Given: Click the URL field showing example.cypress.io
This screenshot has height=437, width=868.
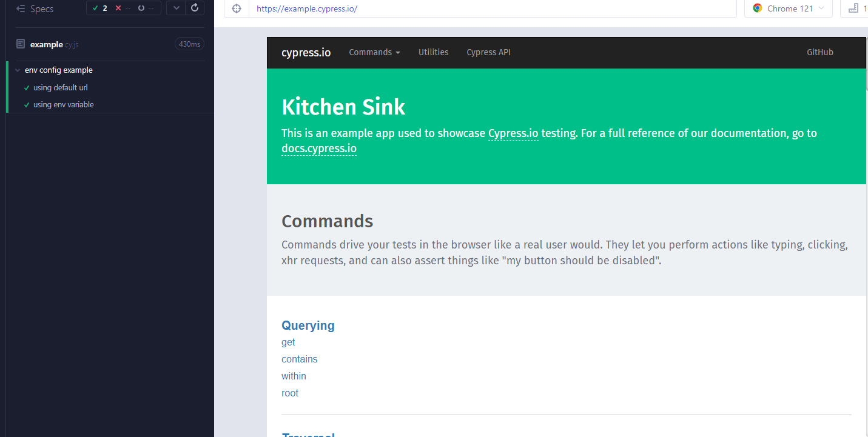Looking at the screenshot, I should (493, 8).
